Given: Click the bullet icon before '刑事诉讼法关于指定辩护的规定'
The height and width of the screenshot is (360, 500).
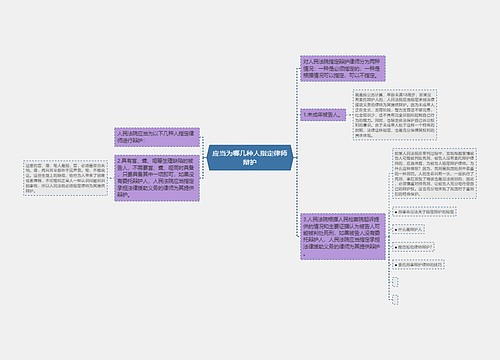Looking at the screenshot, I should click(x=396, y=212).
